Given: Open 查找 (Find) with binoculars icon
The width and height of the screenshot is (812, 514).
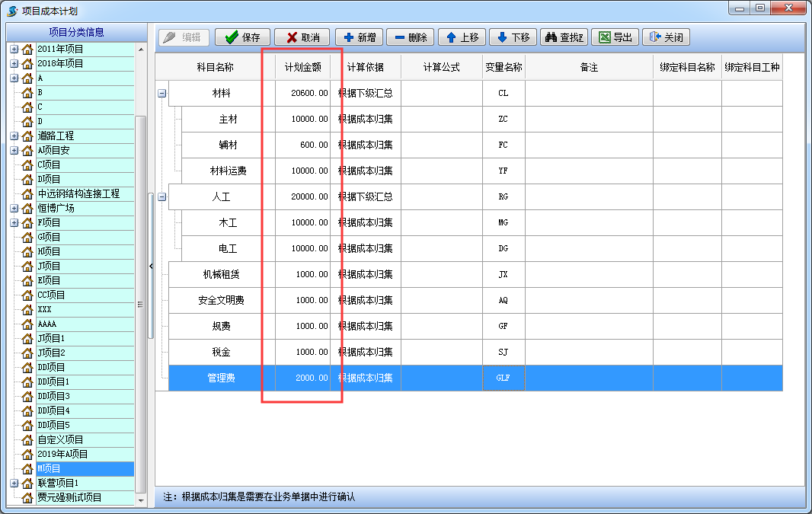Looking at the screenshot, I should (x=564, y=37).
